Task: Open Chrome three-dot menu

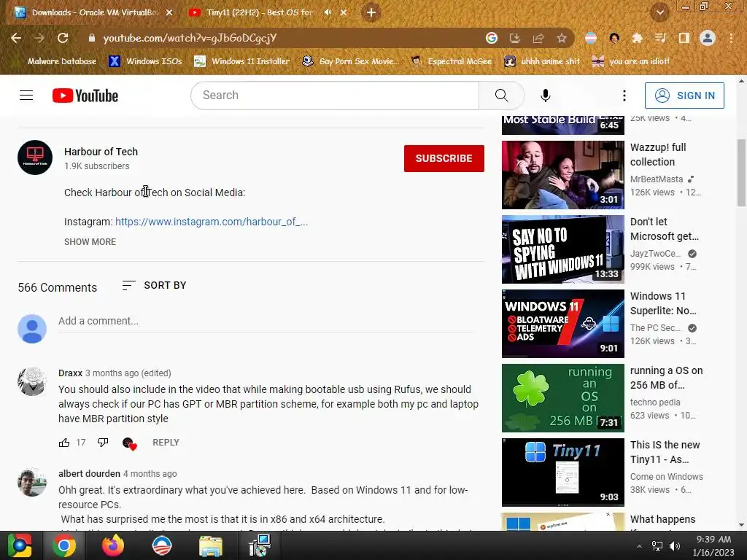Action: (x=731, y=38)
